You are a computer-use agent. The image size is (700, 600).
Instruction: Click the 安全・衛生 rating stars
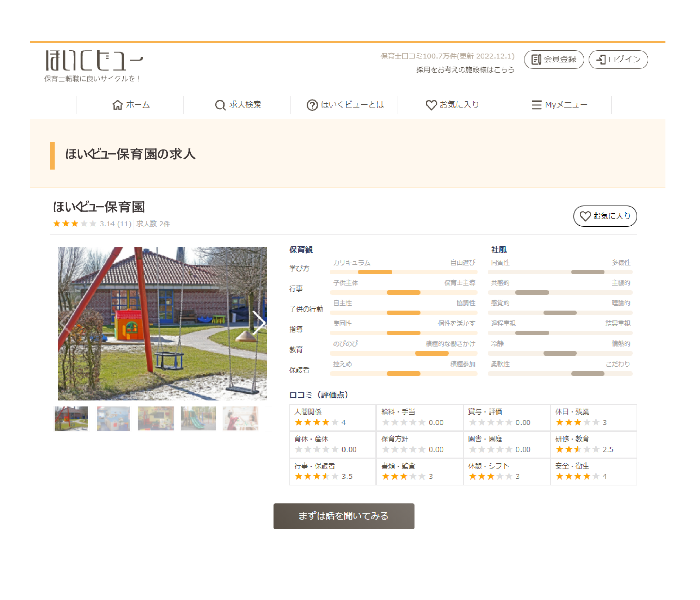coord(577,477)
